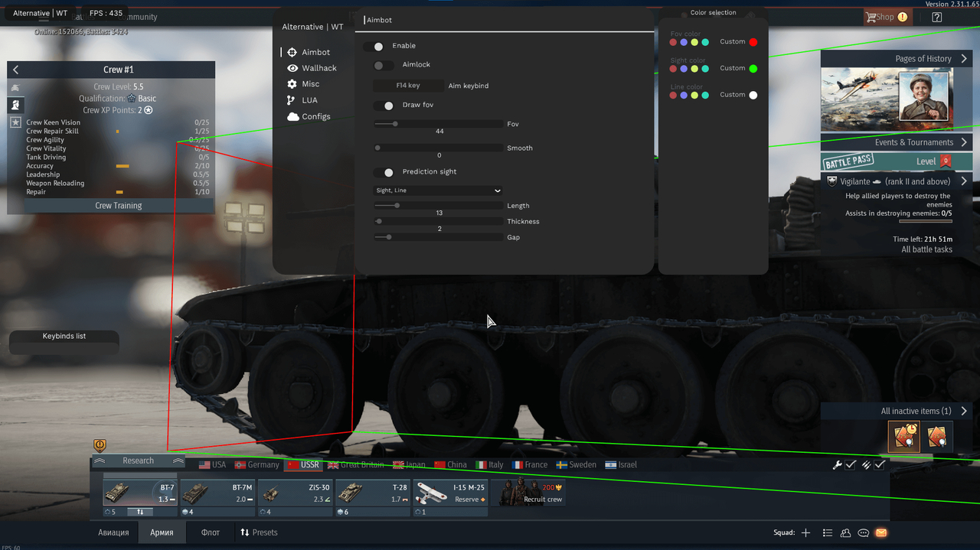Toggle the Aimlock switch
Screen dimensions: 980x550
click(384, 66)
